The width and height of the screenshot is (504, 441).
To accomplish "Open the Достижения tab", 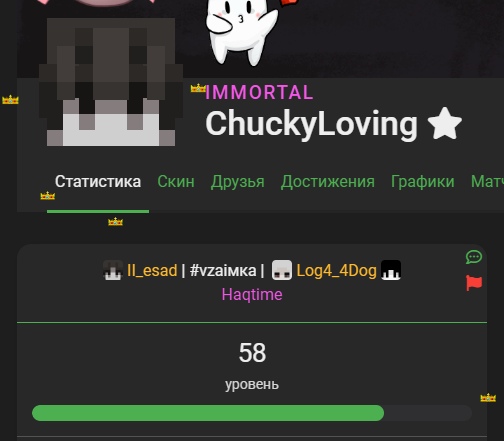I will (328, 182).
